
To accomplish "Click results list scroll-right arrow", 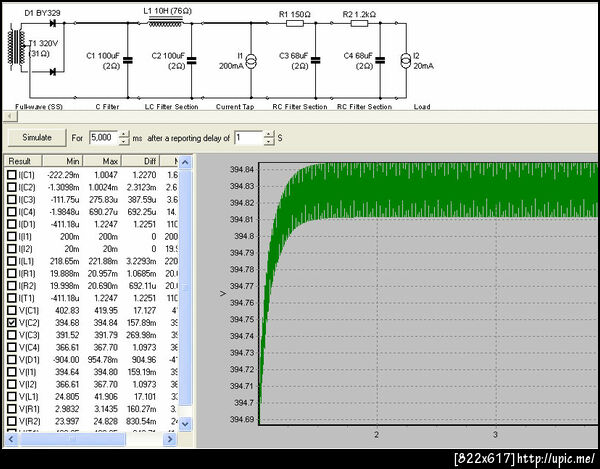I will [x=170, y=439].
